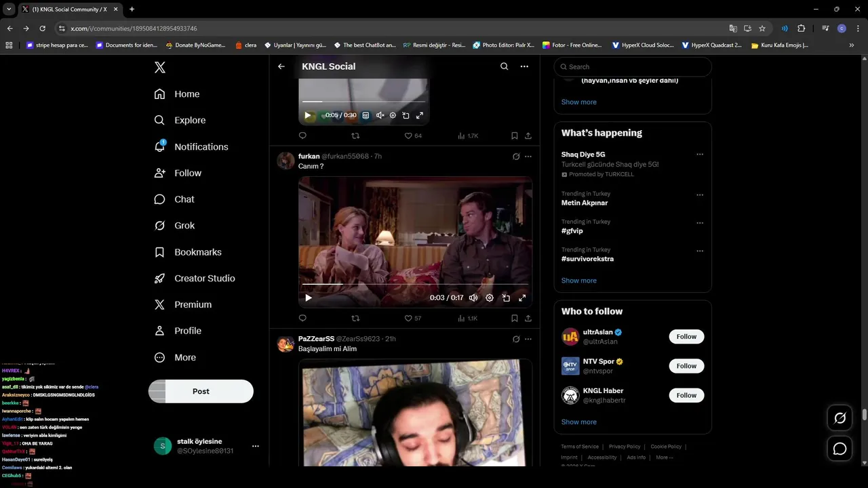Make furkan's video fullscreen

point(522,298)
